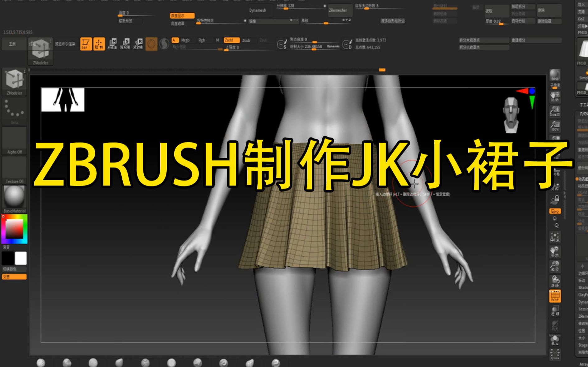Click the 自动分组 auto groups button
Viewport: 588px width, 367px height.
(523, 21)
